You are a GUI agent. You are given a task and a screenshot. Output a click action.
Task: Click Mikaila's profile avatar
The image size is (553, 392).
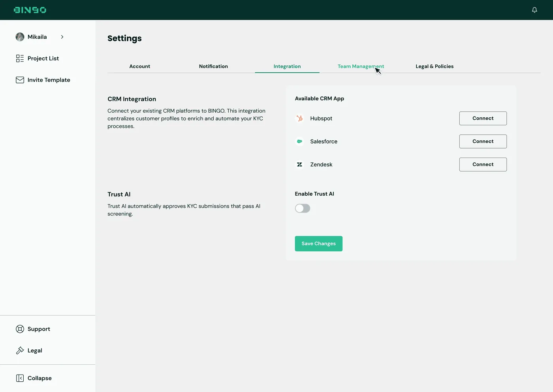pyautogui.click(x=20, y=37)
